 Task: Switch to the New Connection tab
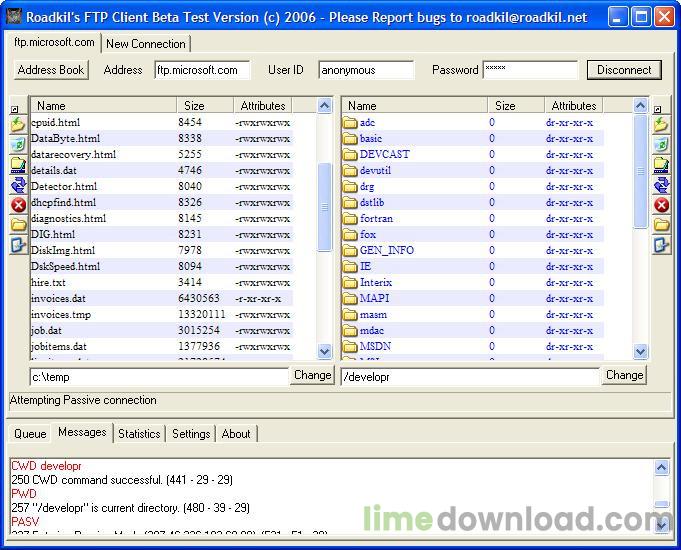click(x=145, y=44)
